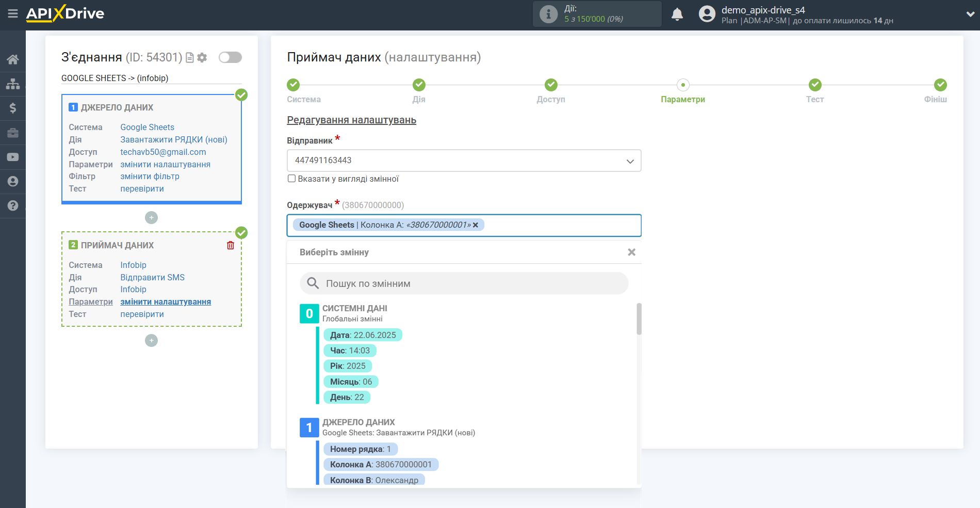
Task: Insert the День: 22 variable
Action: point(347,397)
